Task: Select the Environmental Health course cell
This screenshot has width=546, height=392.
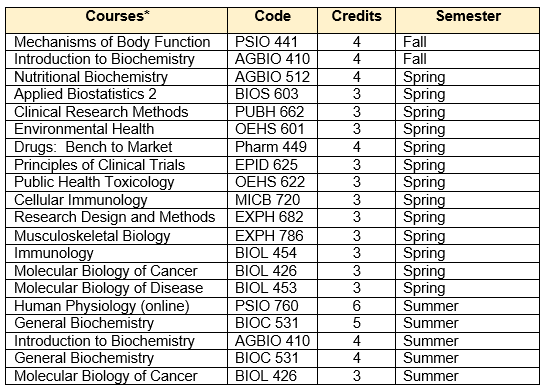Action: (x=117, y=130)
